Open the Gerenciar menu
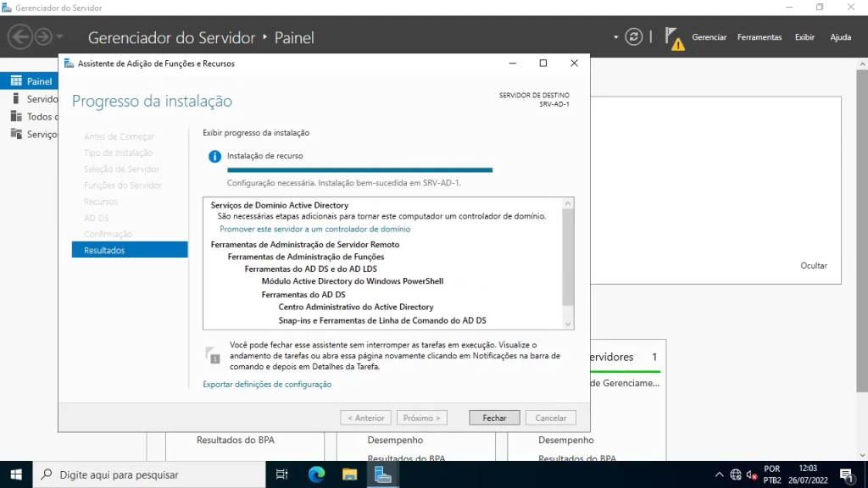The height and width of the screenshot is (488, 868). (x=709, y=37)
